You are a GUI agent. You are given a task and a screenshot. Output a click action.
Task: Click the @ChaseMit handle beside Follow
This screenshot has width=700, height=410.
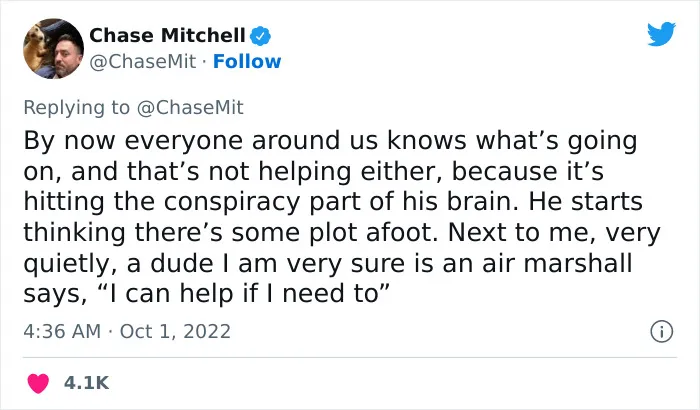click(x=143, y=62)
